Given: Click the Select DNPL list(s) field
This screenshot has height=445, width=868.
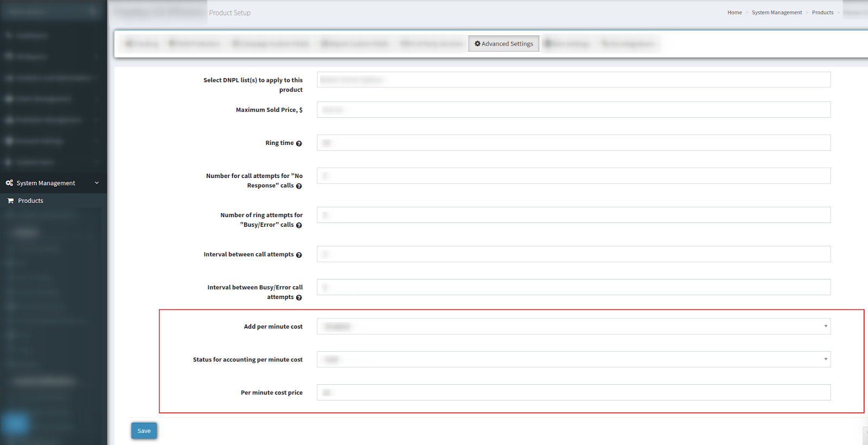Looking at the screenshot, I should click(x=573, y=80).
